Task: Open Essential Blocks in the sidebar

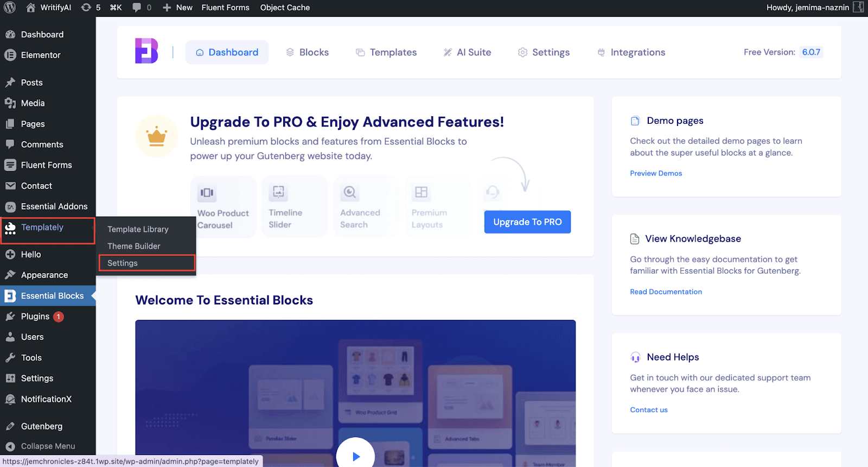Action: [x=48, y=295]
